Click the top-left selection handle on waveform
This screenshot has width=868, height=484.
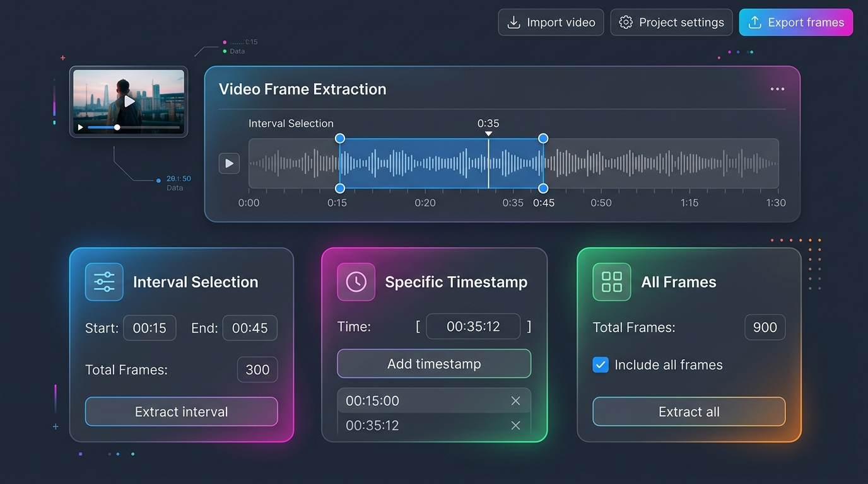340,138
